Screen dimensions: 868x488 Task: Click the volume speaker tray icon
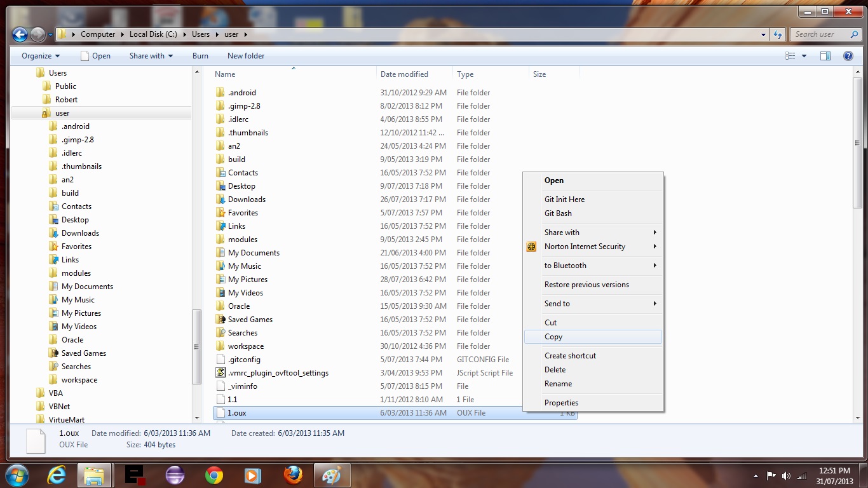(786, 476)
